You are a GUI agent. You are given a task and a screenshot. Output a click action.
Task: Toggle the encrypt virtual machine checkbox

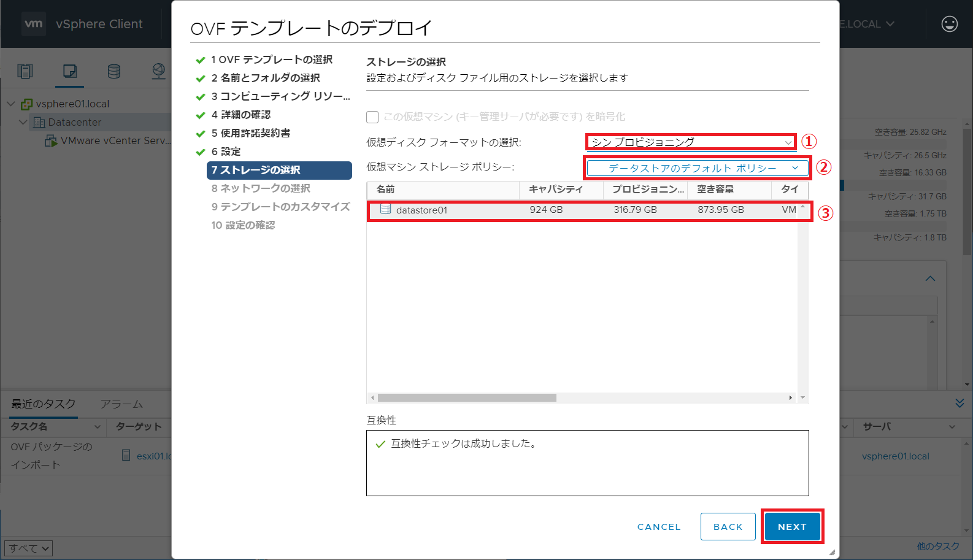pyautogui.click(x=372, y=117)
